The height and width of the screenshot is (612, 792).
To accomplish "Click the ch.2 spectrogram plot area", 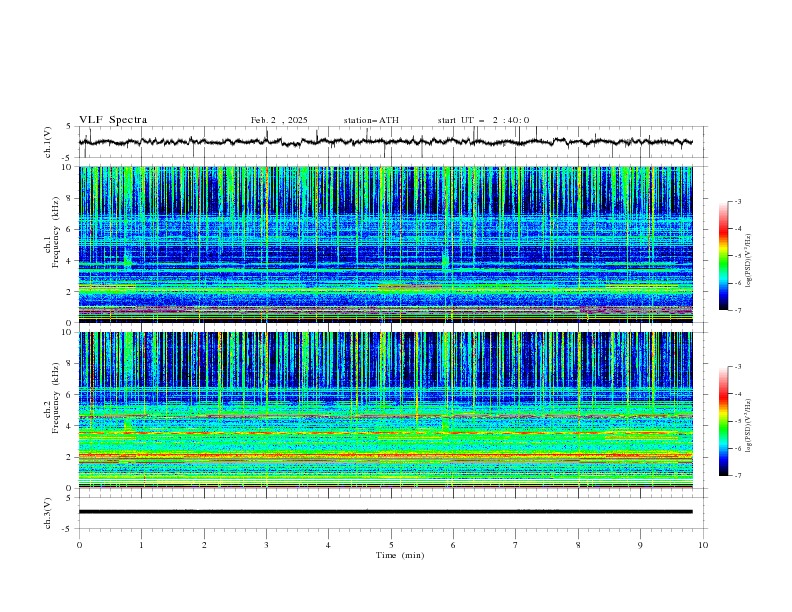I will point(386,410).
